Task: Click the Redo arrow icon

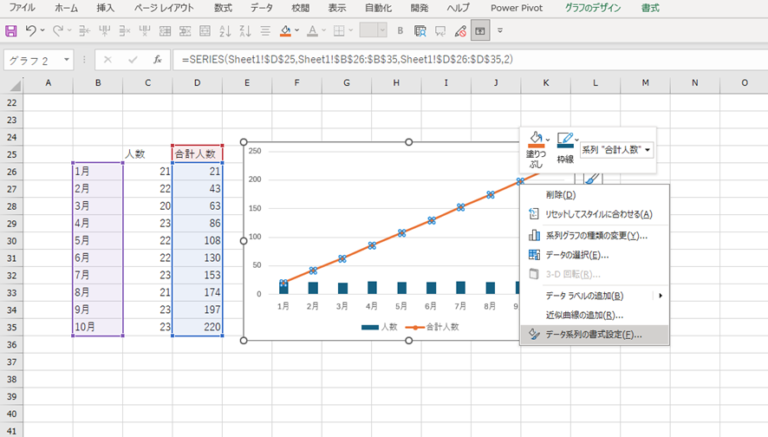Action: 57,31
